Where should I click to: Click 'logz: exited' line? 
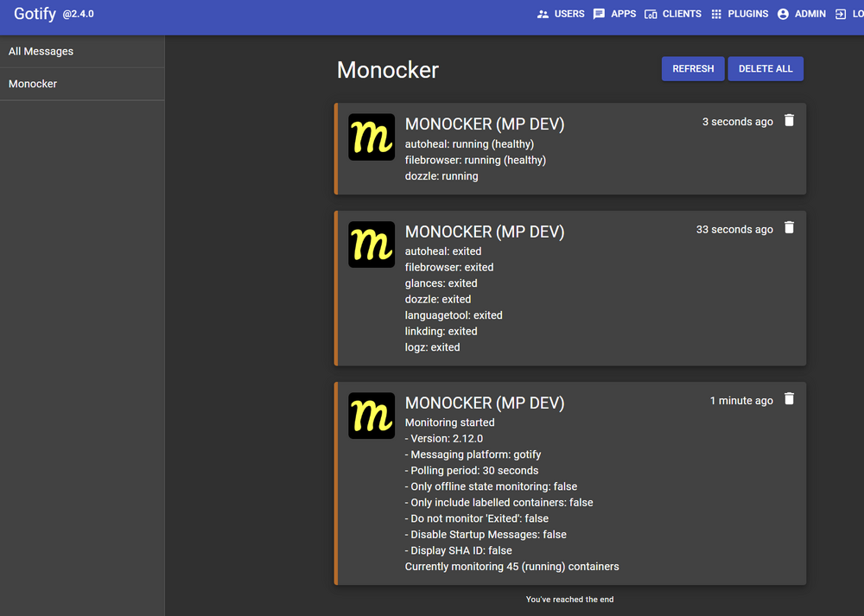(433, 347)
